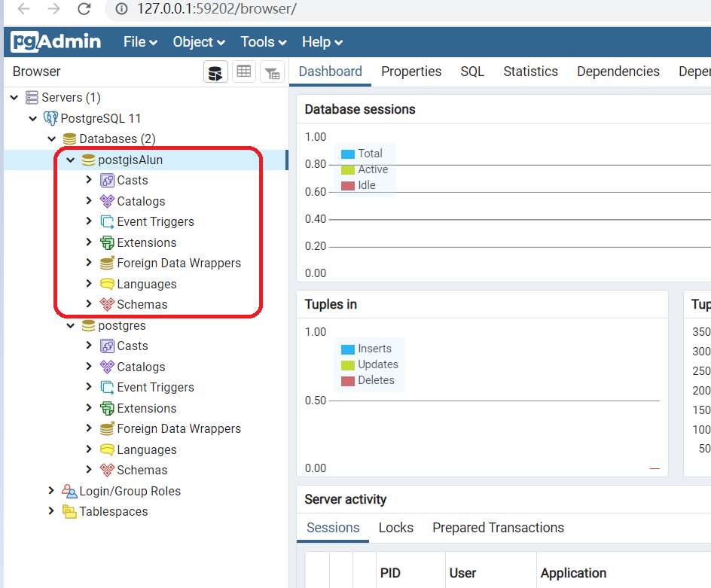The height and width of the screenshot is (588, 711).
Task: Click the Languages icon under postgres
Action: click(107, 449)
